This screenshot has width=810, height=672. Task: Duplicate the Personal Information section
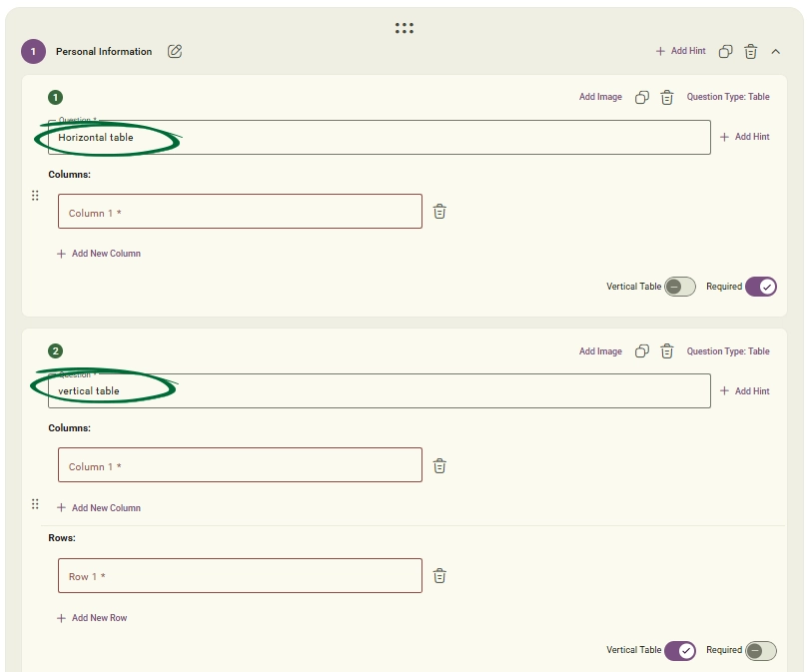tap(725, 51)
